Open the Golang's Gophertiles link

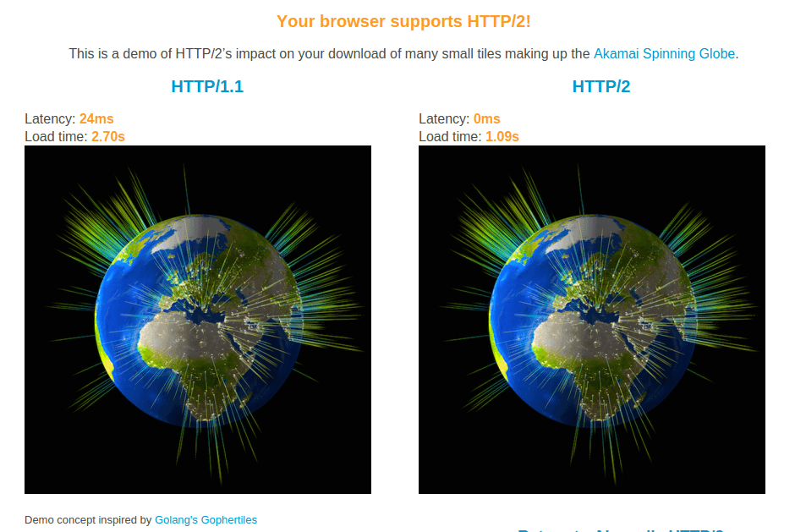click(x=206, y=520)
